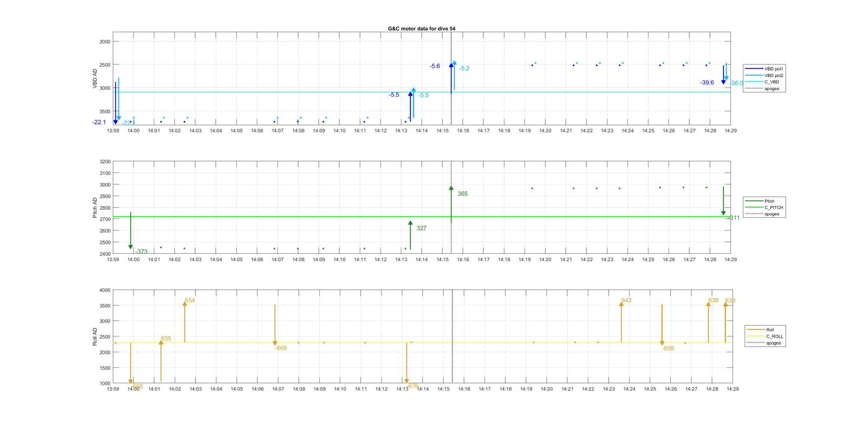Click the orange down-arrow head labeled -669
Viewport: 868px width, 430px height.
(275, 343)
